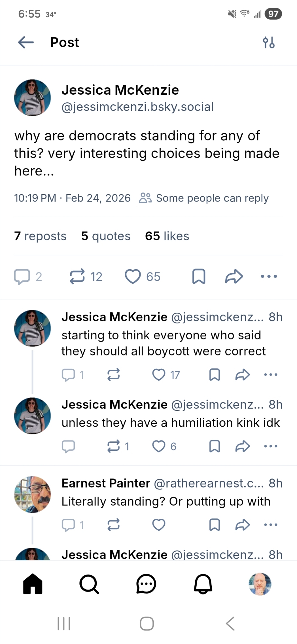Go to the Home tab
The width and height of the screenshot is (297, 644).
point(33,584)
